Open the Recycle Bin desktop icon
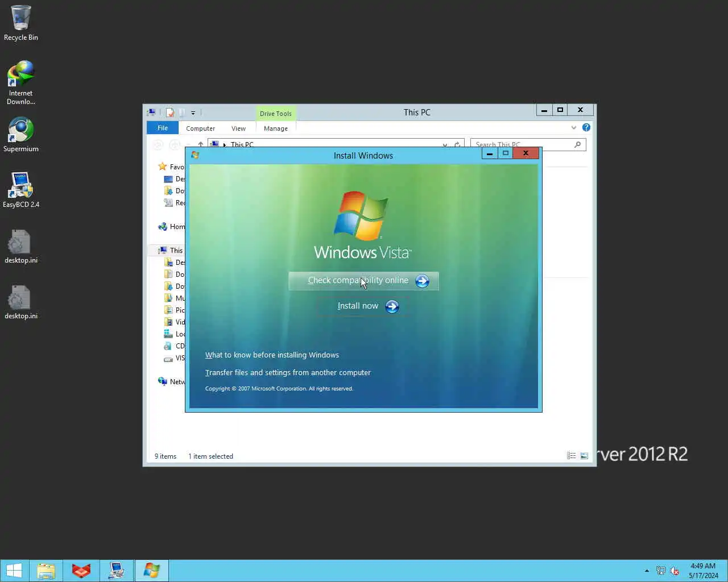 point(21,23)
